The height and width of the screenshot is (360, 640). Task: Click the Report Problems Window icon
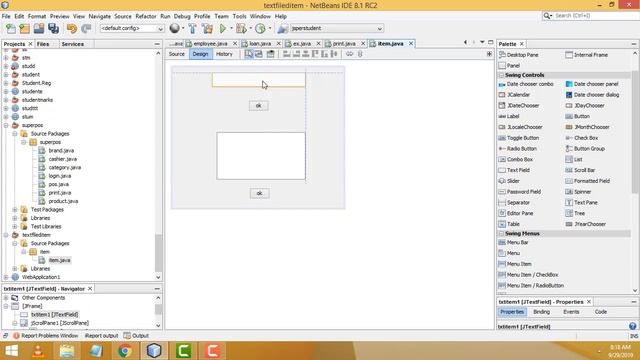(16, 336)
